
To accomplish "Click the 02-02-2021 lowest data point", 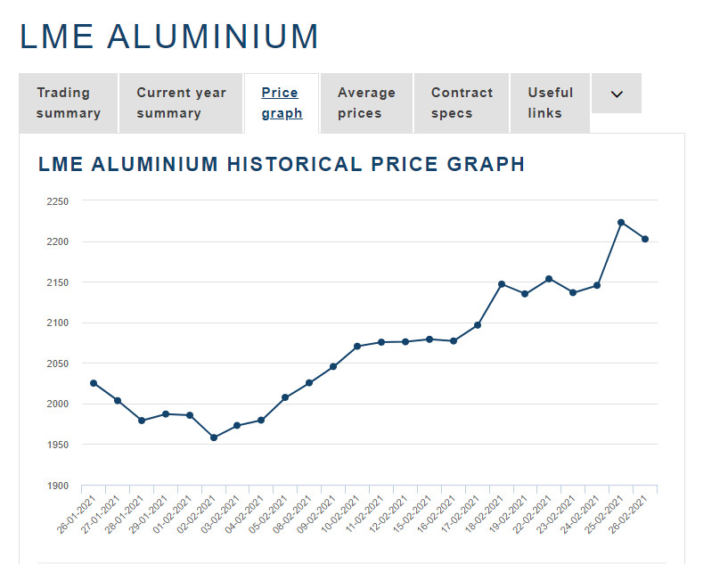I will (214, 437).
